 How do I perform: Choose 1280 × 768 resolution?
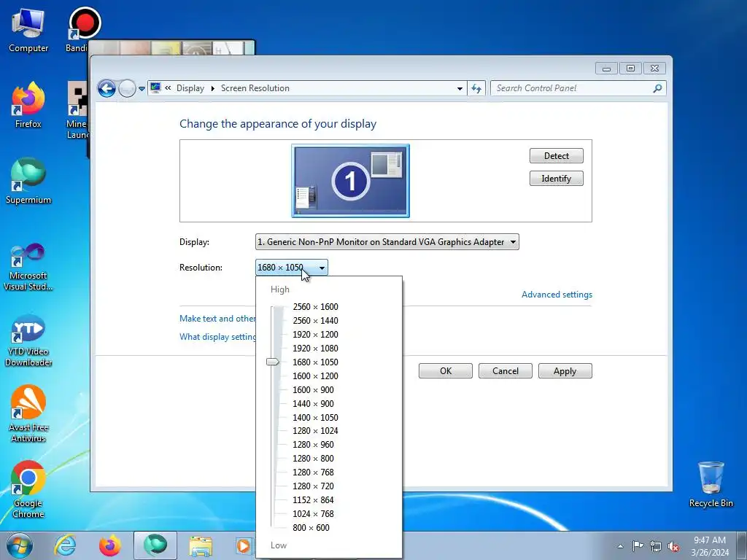(x=313, y=472)
